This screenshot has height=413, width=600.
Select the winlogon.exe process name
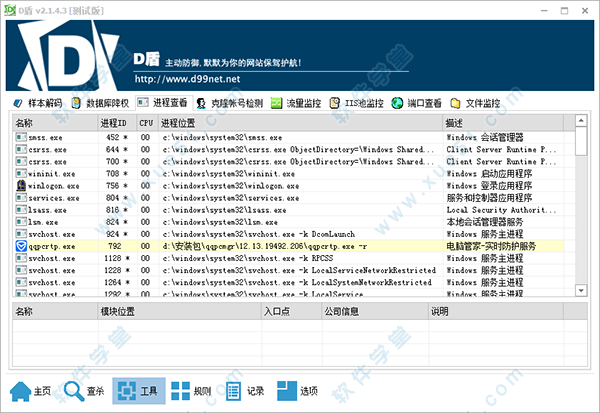point(54,186)
